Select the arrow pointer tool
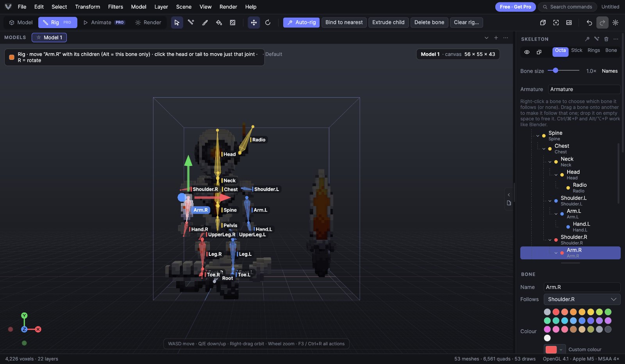625x364 pixels. click(177, 23)
